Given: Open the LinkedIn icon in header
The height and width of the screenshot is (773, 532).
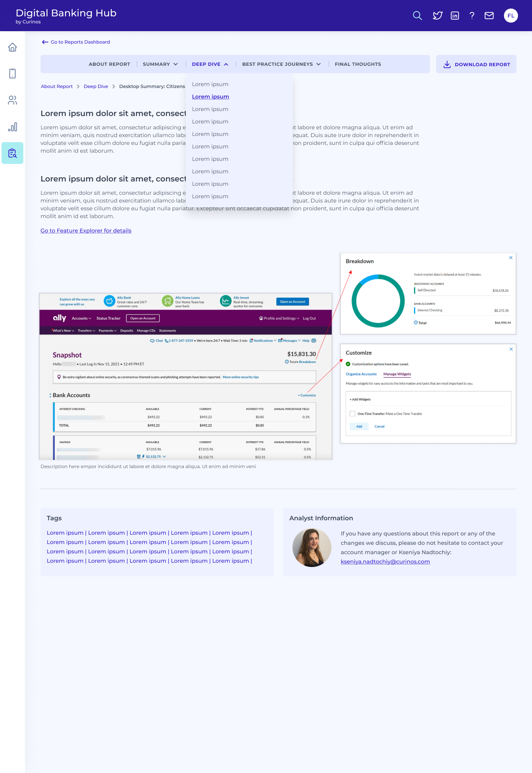Looking at the screenshot, I should point(455,16).
